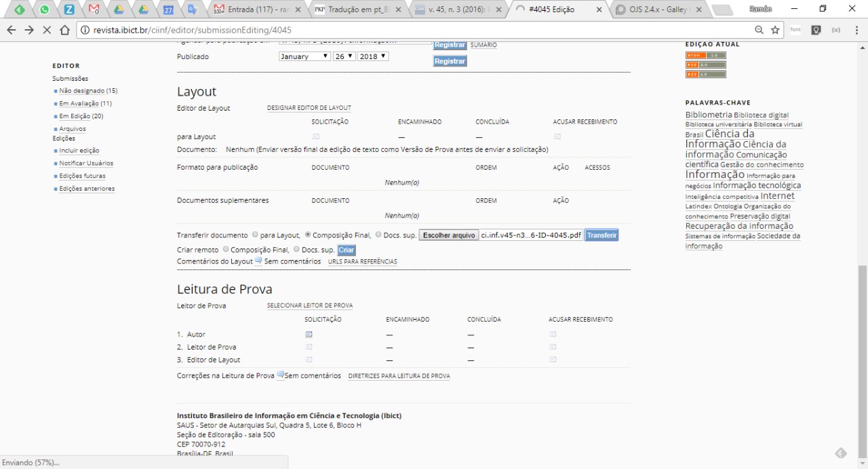Click Notificar Usuários sidebar link
This screenshot has width=868, height=469.
point(86,163)
